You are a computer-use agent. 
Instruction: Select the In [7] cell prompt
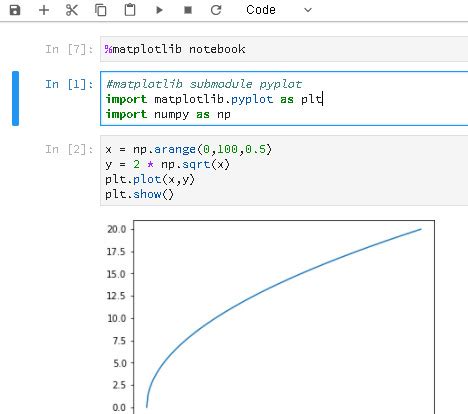coord(69,49)
